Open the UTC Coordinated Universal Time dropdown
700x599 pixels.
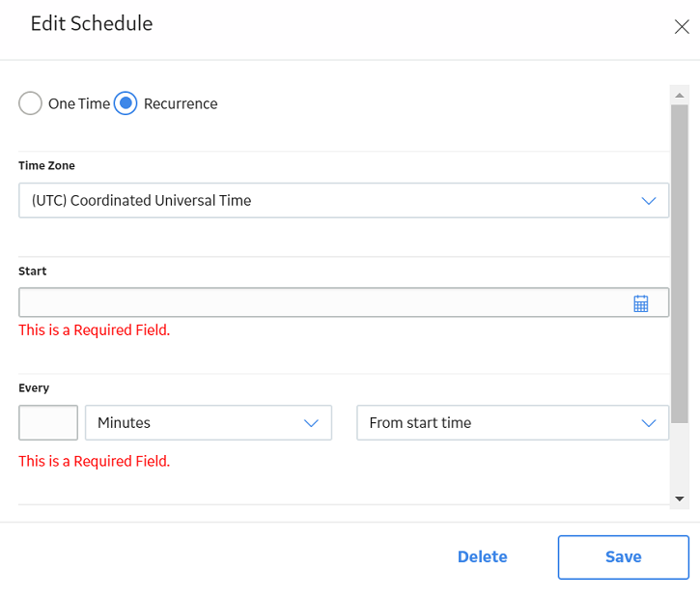344,200
